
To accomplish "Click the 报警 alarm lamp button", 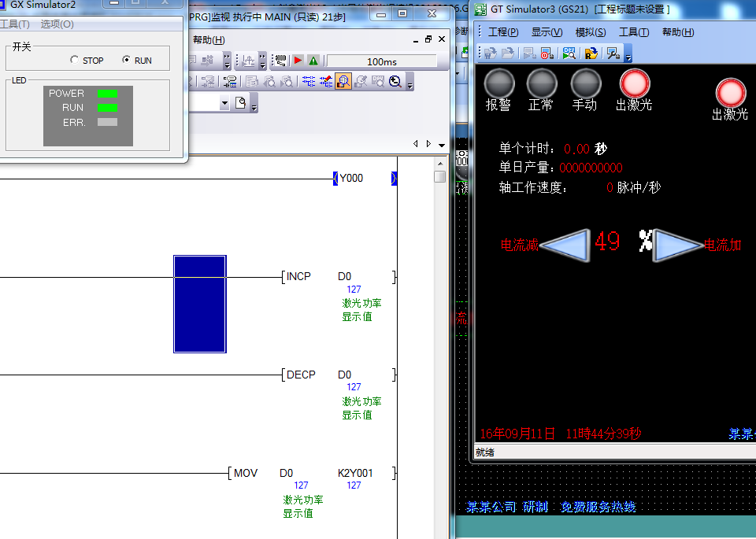I will tap(498, 83).
